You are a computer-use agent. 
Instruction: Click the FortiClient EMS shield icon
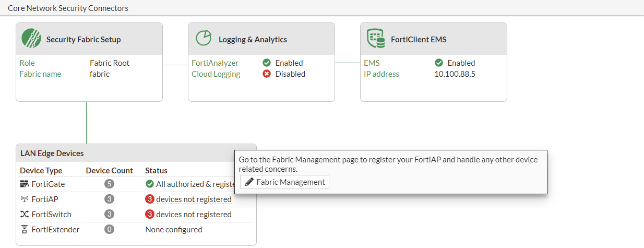pos(376,39)
